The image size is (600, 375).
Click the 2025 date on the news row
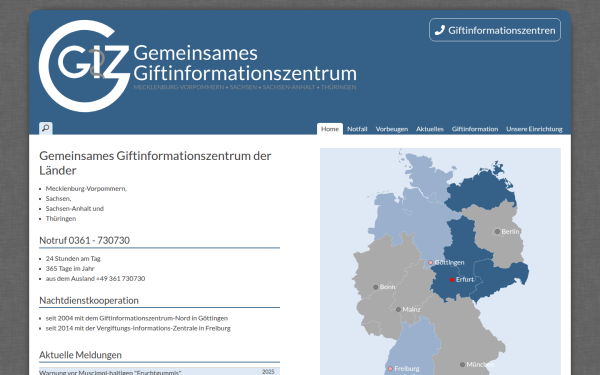tap(268, 372)
